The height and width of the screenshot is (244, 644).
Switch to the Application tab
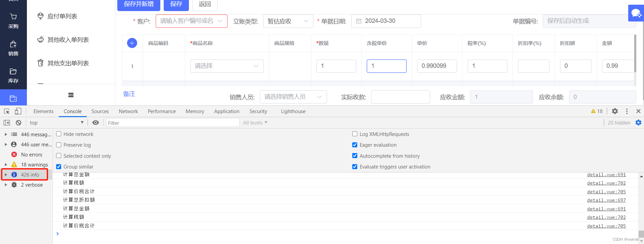click(x=227, y=111)
